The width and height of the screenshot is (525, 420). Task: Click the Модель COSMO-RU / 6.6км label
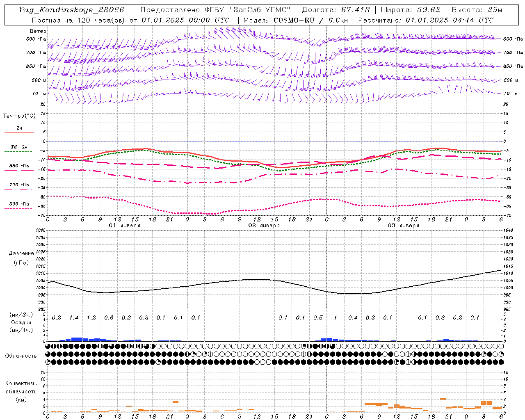pyautogui.click(x=296, y=20)
